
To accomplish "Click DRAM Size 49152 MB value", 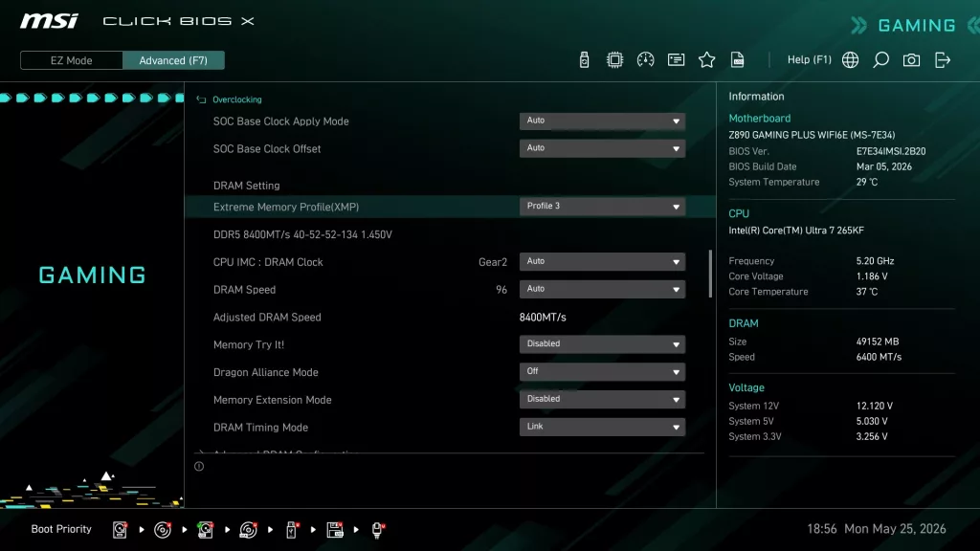I will [878, 342].
